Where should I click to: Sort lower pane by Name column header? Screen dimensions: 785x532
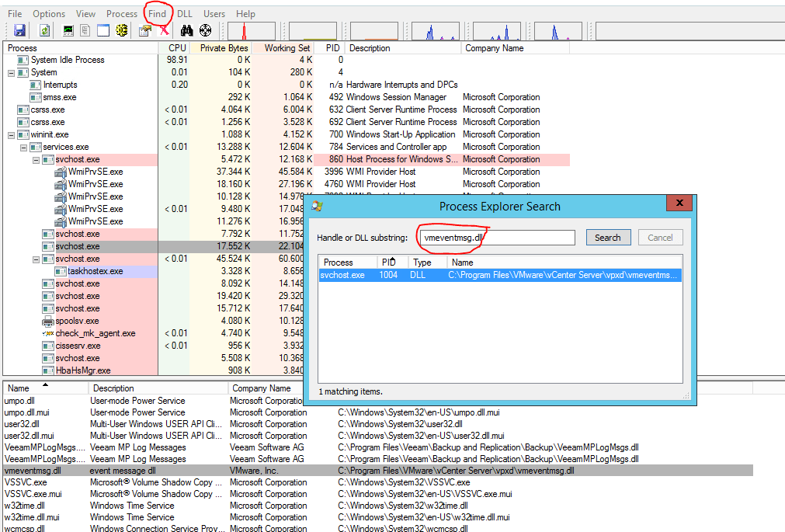pos(46,388)
